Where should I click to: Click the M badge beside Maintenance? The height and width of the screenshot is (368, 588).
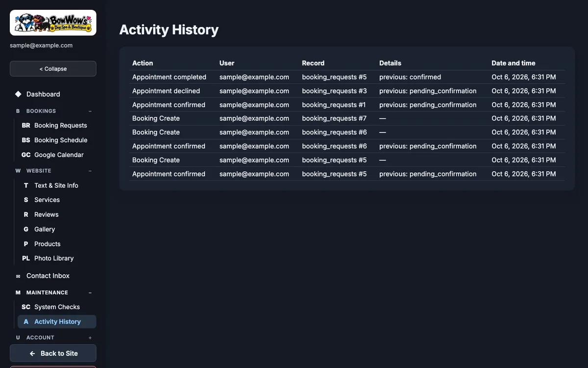pyautogui.click(x=18, y=292)
